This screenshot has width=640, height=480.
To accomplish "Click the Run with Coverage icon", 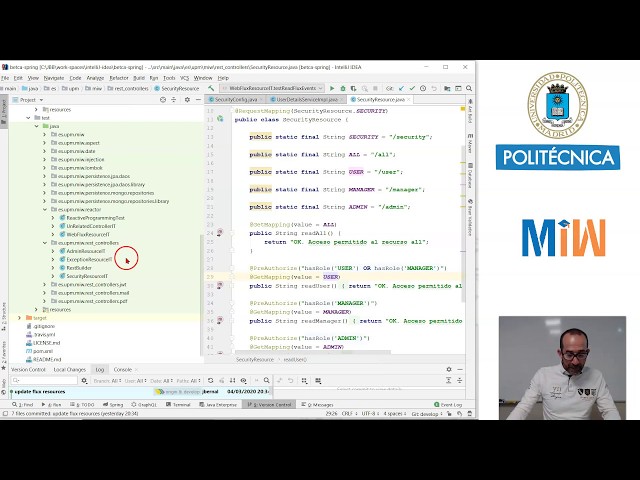I will coord(353,88).
